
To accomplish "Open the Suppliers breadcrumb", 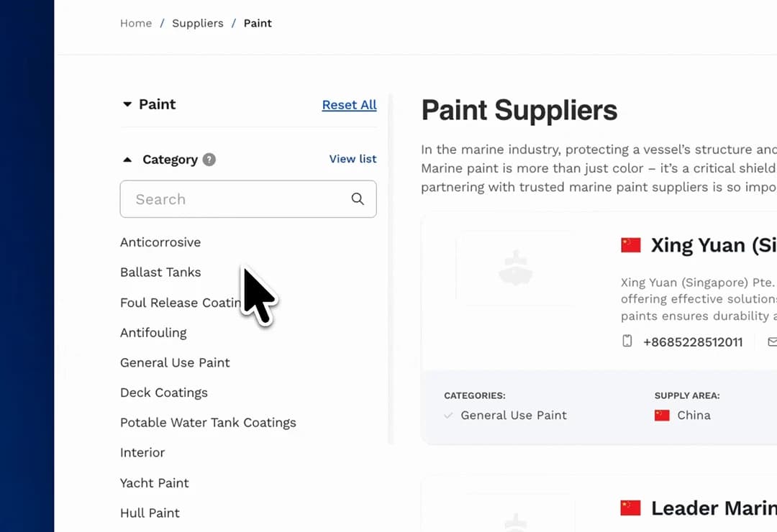I will (198, 23).
